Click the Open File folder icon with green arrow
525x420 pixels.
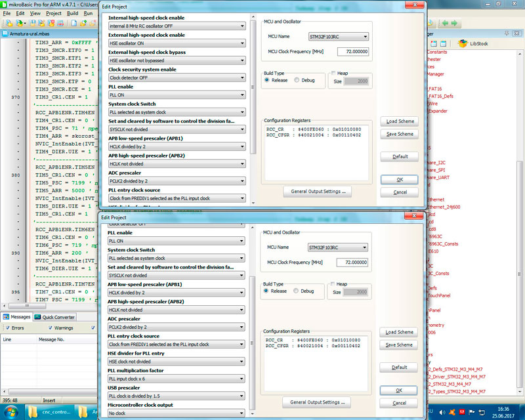(x=83, y=23)
